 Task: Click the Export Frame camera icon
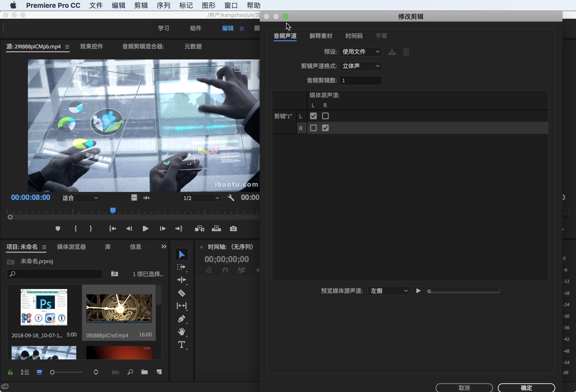point(233,229)
